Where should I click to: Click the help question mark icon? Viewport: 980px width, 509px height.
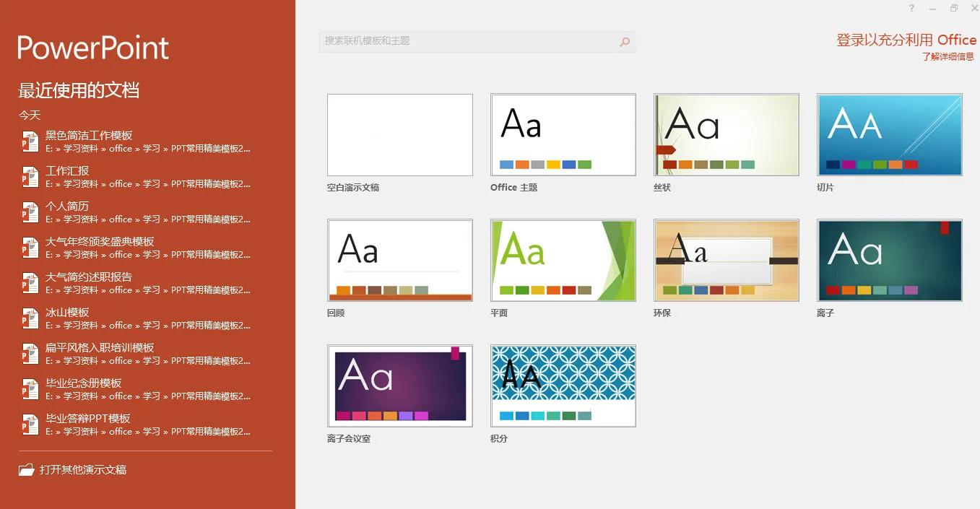[912, 8]
